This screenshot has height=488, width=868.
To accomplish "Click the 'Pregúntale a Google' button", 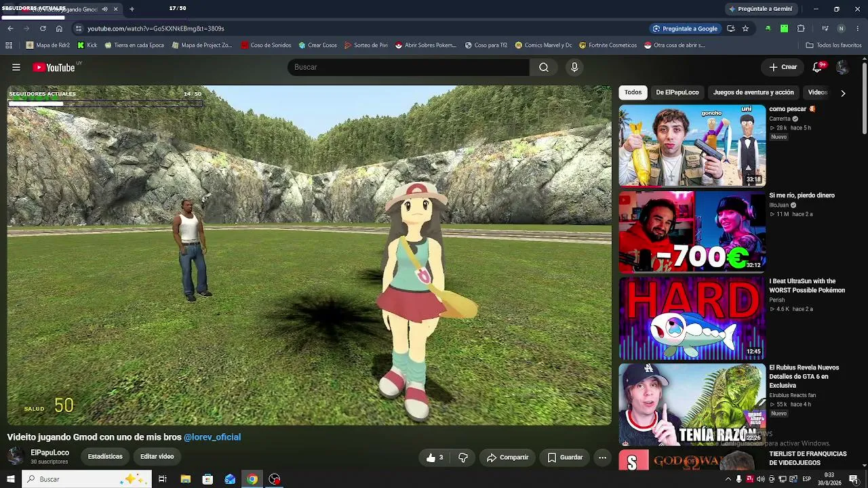I will pyautogui.click(x=685, y=28).
